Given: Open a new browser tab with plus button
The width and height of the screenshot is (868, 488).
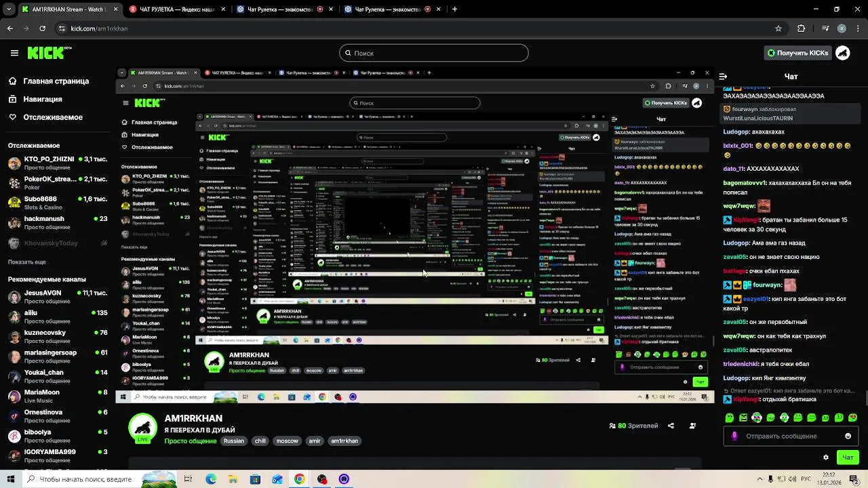Looking at the screenshot, I should (454, 9).
